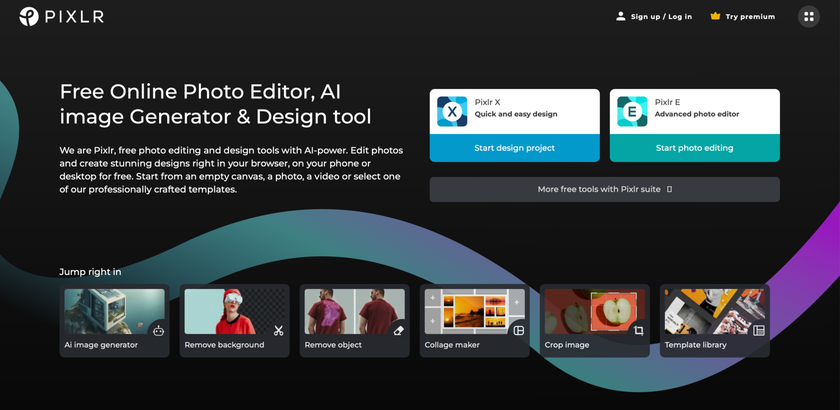This screenshot has height=410, width=840.
Task: Click 'Remove background' label text
Action: click(224, 345)
